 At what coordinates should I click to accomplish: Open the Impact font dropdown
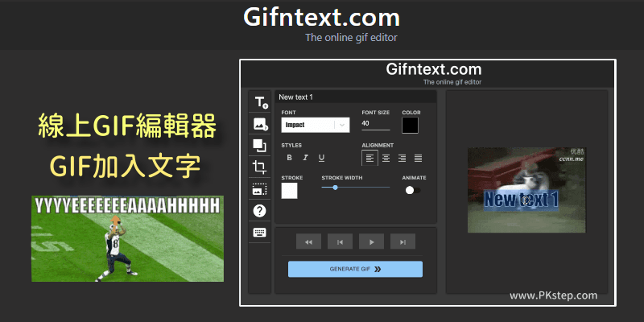(x=316, y=125)
